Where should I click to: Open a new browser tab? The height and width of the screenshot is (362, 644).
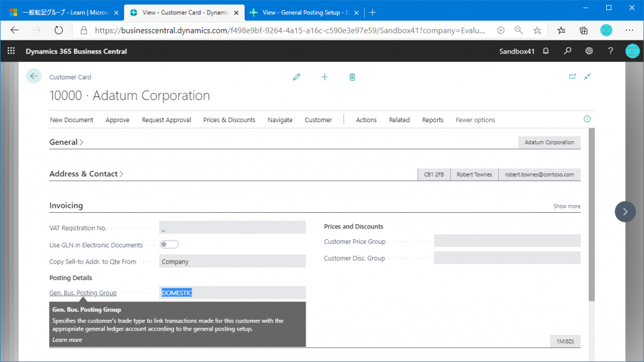pos(372,13)
